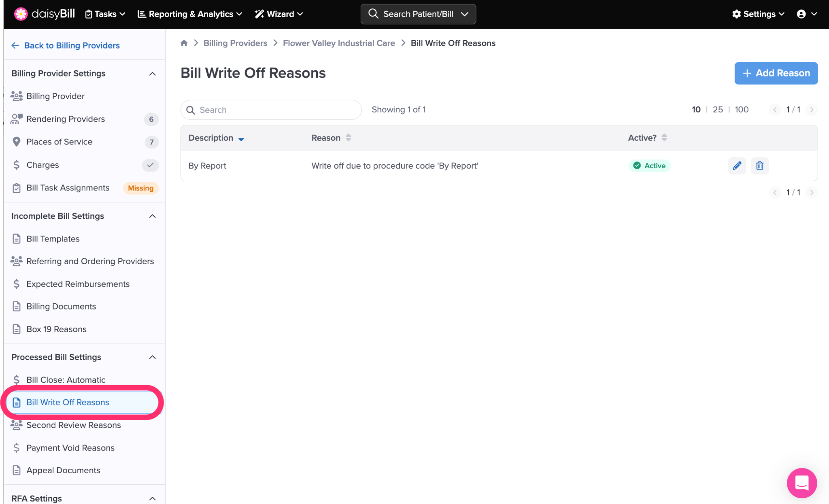Image resolution: width=829 pixels, height=504 pixels.
Task: Sort table by Active? column arrows
Action: point(664,138)
